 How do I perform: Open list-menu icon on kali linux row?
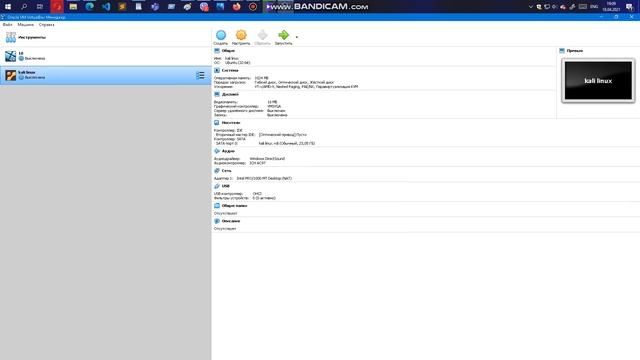point(200,75)
